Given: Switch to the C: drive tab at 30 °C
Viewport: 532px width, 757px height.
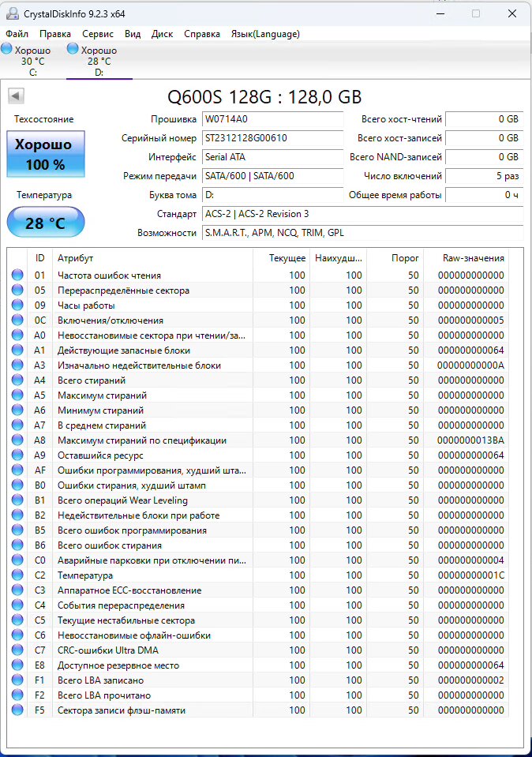Looking at the screenshot, I should click(33, 60).
